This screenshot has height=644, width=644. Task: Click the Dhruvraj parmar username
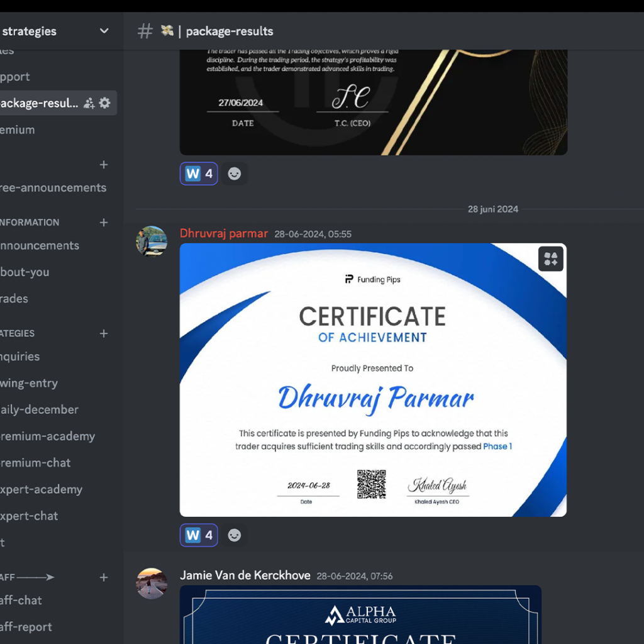tap(224, 234)
